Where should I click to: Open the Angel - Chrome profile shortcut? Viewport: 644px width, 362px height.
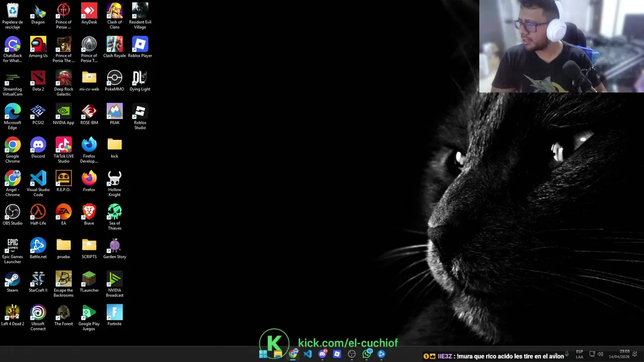tap(13, 183)
